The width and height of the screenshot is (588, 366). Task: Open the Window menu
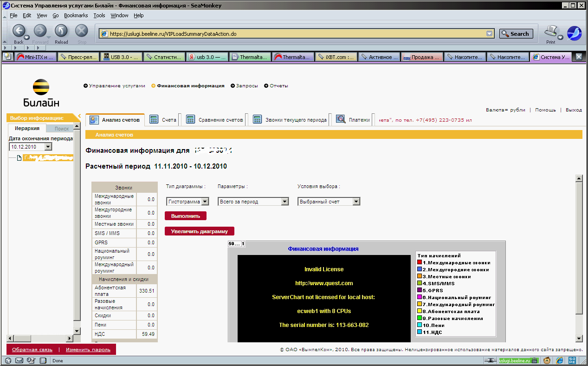(x=119, y=15)
